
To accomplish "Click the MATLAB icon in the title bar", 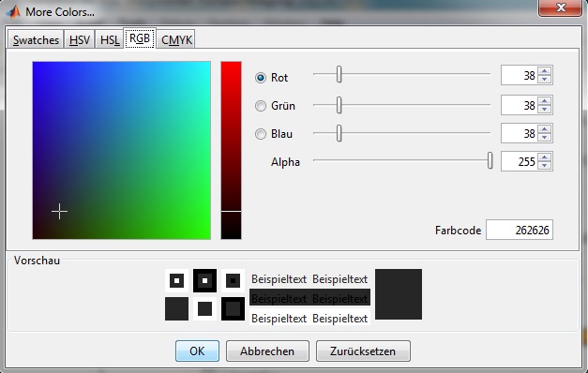I will (13, 11).
